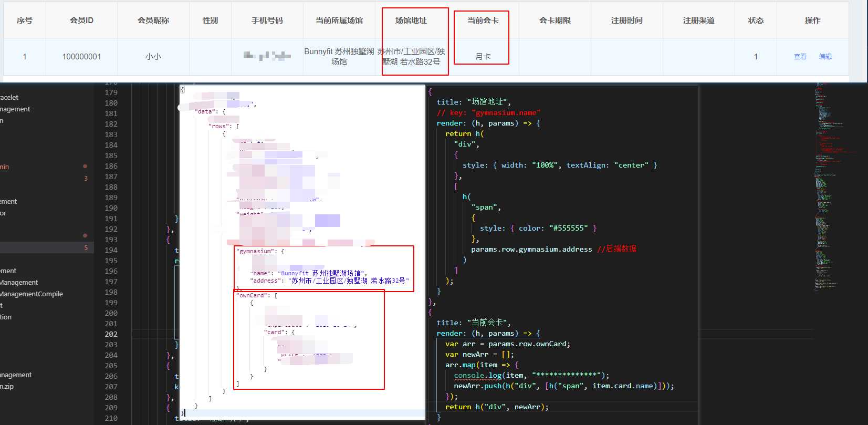Open the n.zip file in sidebar
This screenshot has width=868, height=425.
point(7,387)
